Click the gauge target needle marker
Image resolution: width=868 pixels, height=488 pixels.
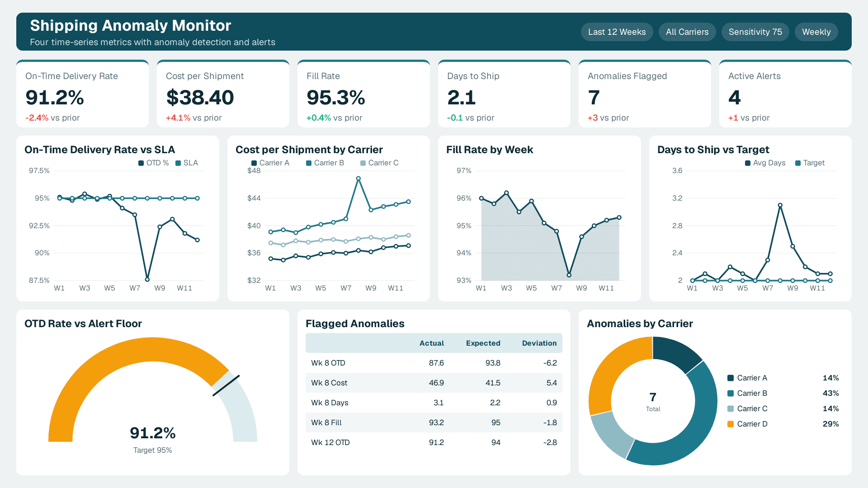click(226, 385)
